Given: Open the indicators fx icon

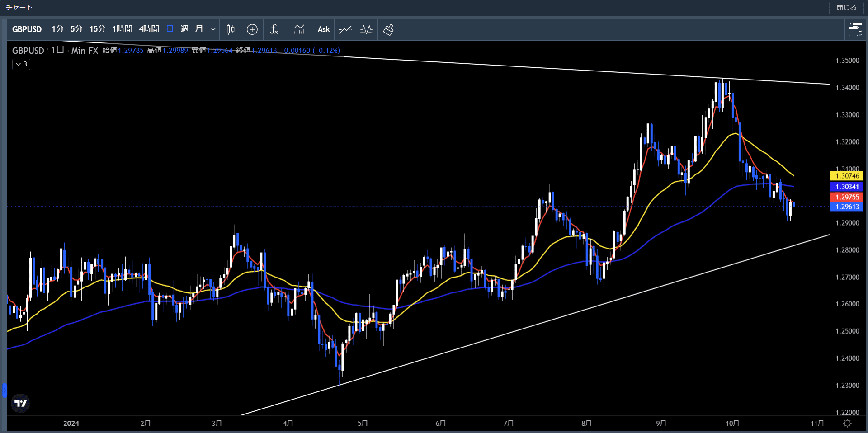Looking at the screenshot, I should [274, 29].
